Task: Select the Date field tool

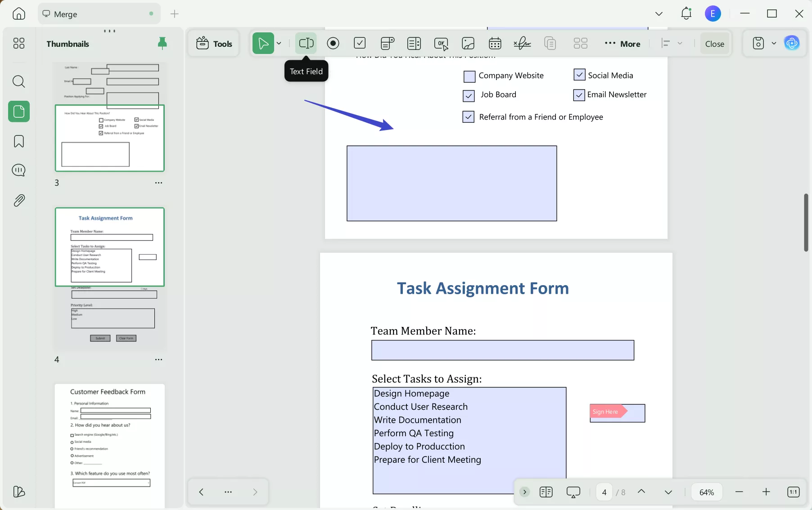Action: [x=494, y=43]
